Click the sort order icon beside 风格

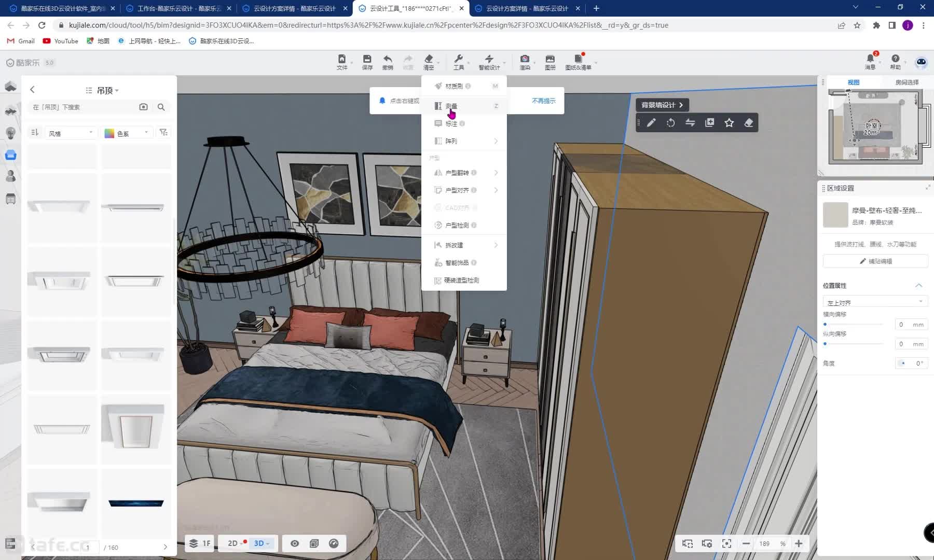click(x=35, y=133)
